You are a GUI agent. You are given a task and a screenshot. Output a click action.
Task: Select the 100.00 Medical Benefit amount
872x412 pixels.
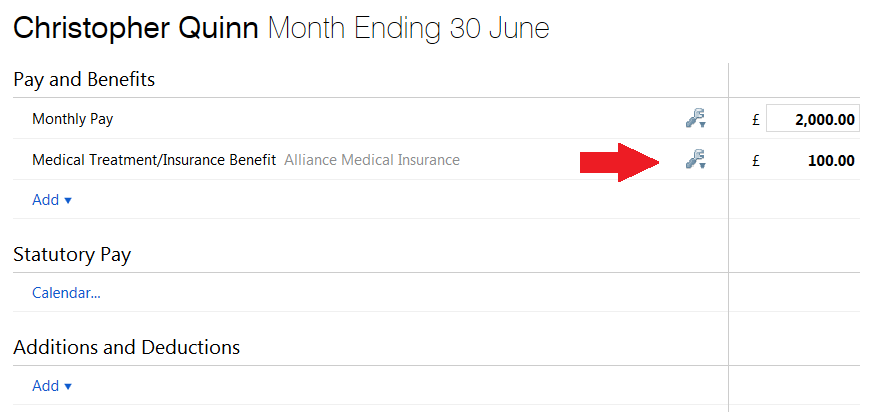[x=831, y=161]
